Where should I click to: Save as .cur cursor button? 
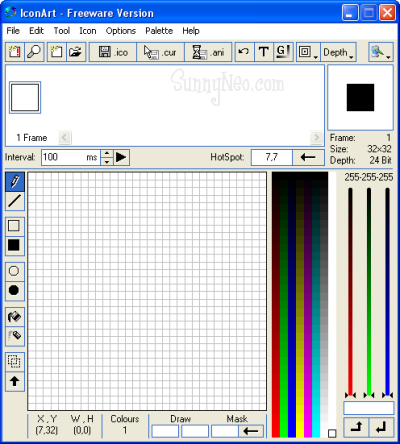point(160,52)
